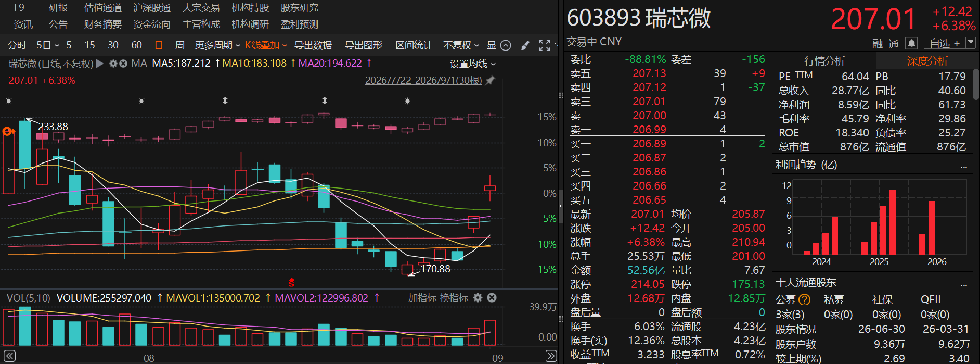This screenshot has height=364, width=980.
Task: Open the 5日 dropdown
Action: (48, 45)
